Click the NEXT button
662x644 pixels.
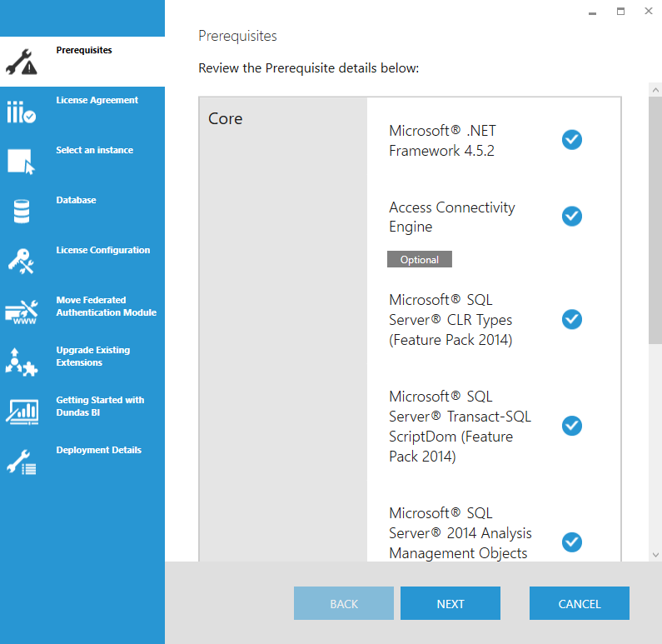pos(450,603)
